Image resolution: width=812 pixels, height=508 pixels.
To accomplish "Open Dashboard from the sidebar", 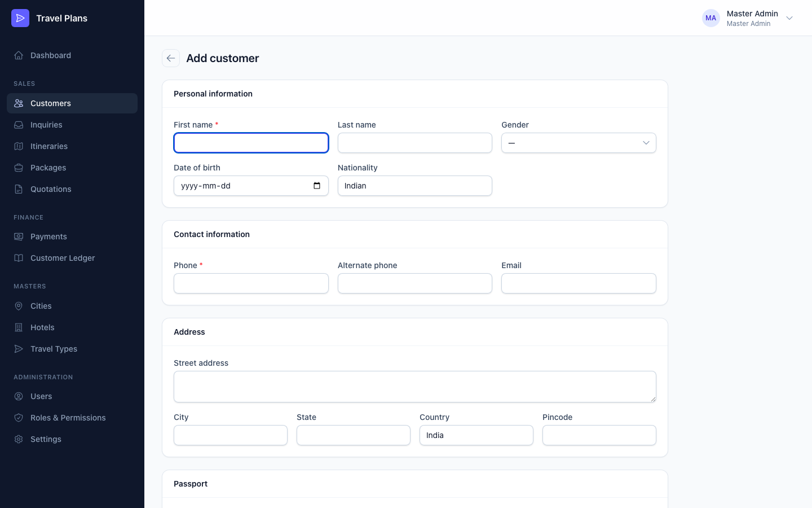I will click(x=72, y=55).
